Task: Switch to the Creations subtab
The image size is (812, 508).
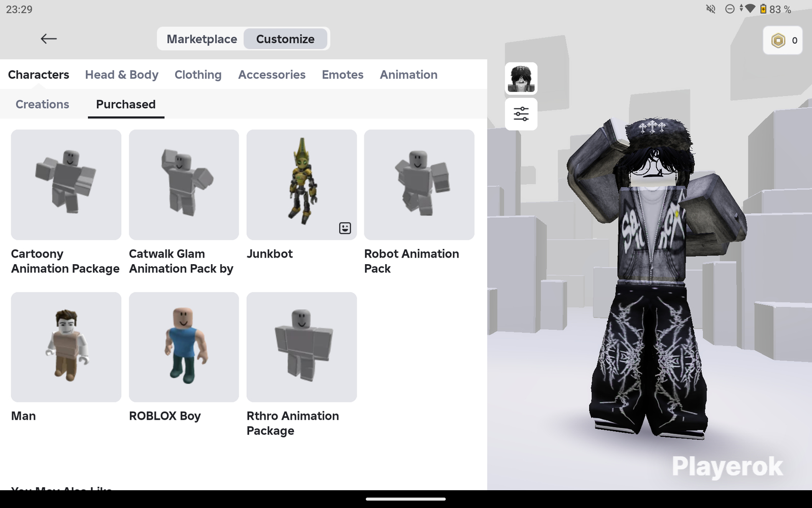Action: [43, 104]
